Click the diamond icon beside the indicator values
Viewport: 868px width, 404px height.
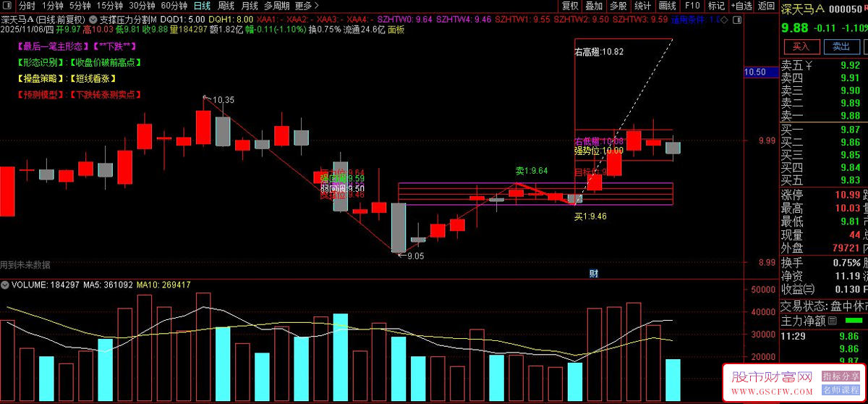coord(724,20)
